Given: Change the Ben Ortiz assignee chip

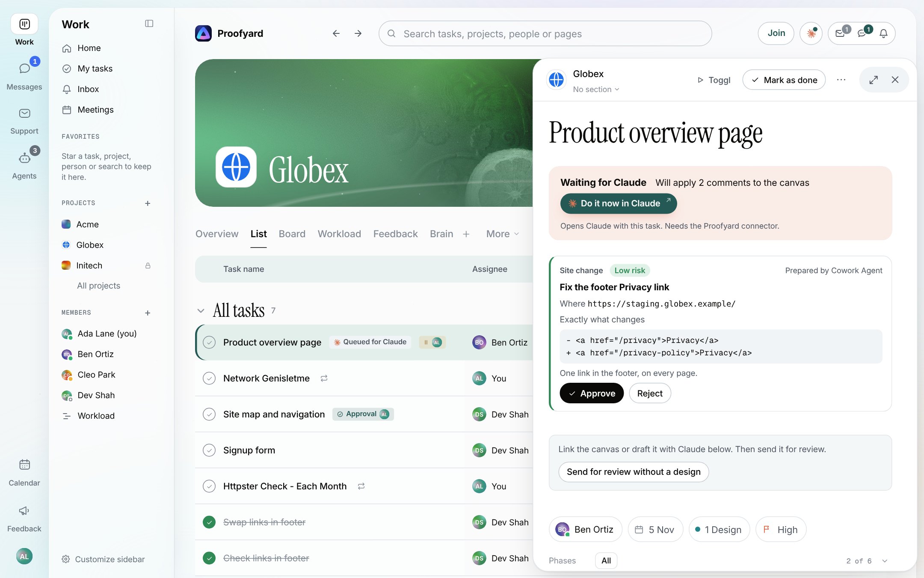Looking at the screenshot, I should coord(585,530).
